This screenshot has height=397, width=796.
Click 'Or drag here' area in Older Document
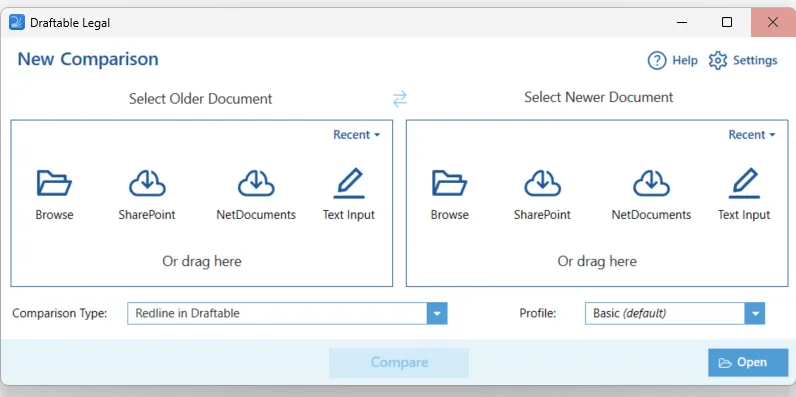pyautogui.click(x=202, y=261)
